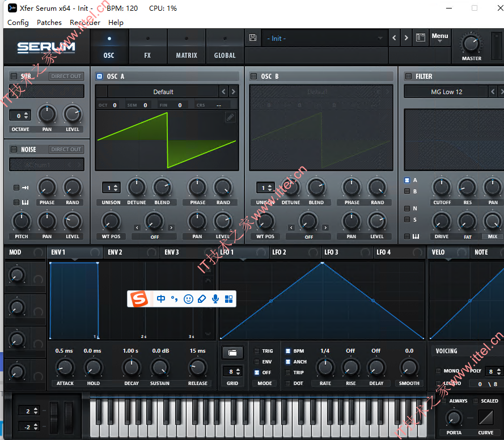Click the filter CUTOFF knob
Image resolution: width=504 pixels, height=440 pixels.
click(442, 187)
